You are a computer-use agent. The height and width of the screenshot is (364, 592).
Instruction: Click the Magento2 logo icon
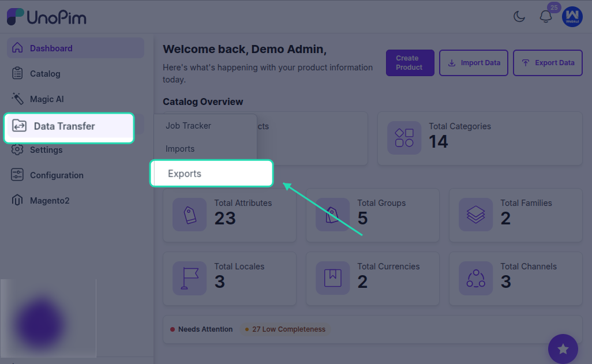pos(17,200)
